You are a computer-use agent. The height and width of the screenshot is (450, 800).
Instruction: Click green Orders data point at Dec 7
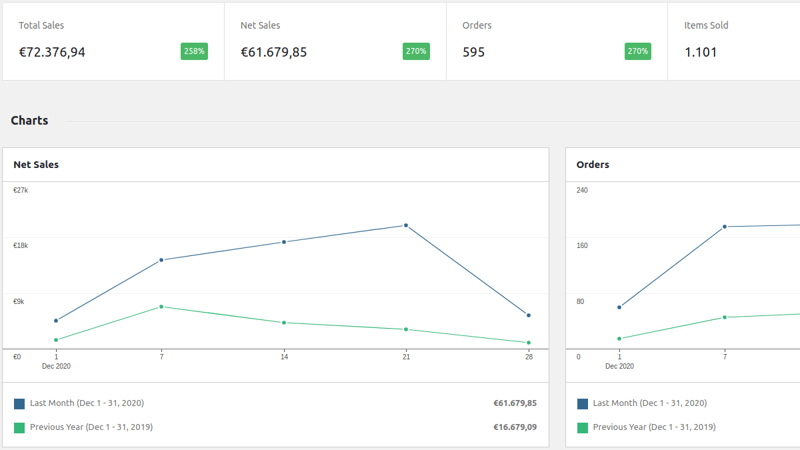click(724, 317)
